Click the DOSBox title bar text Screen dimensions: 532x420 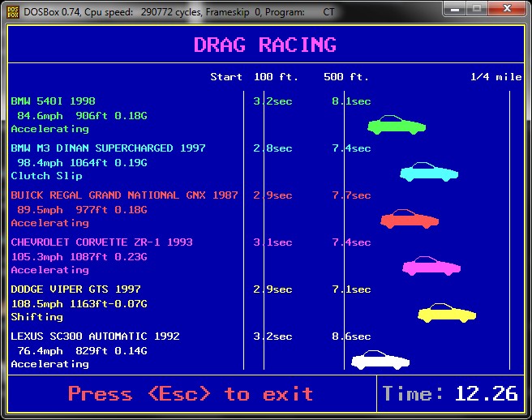(178, 12)
